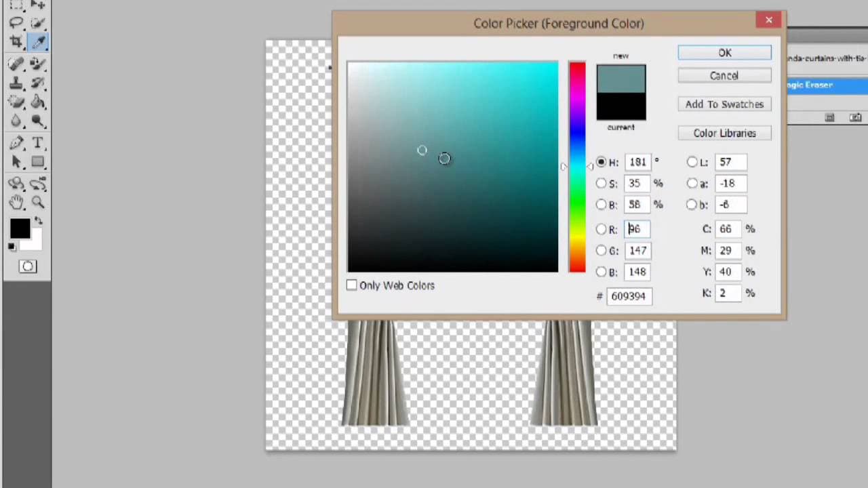The width and height of the screenshot is (868, 488).
Task: Open Color Libraries
Action: click(724, 134)
